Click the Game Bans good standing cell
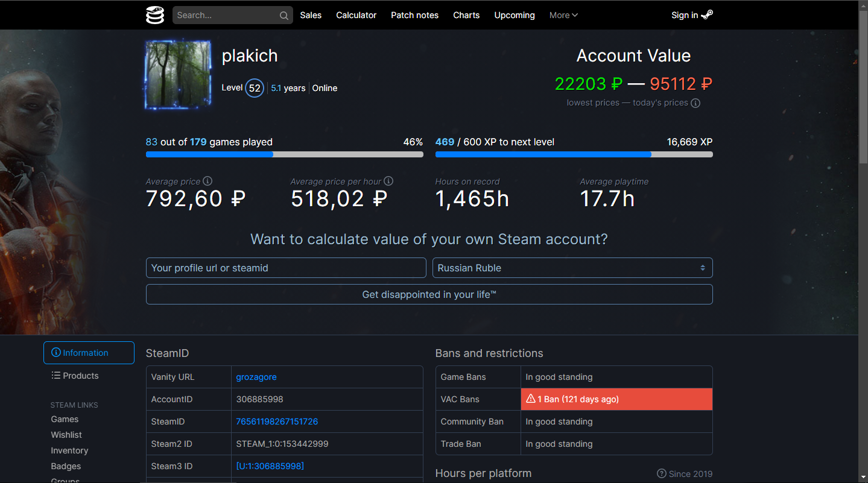 click(616, 377)
